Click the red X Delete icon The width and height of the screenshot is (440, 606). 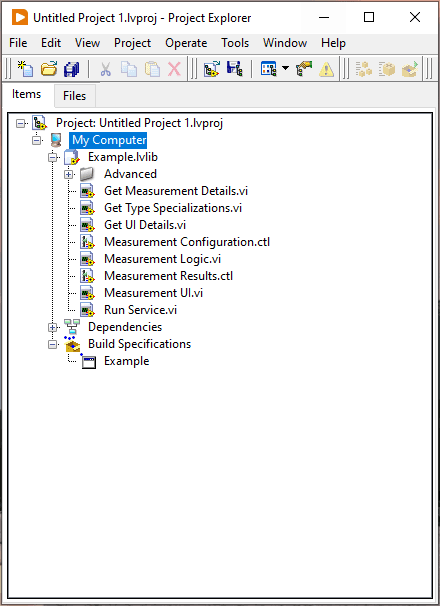click(x=174, y=70)
